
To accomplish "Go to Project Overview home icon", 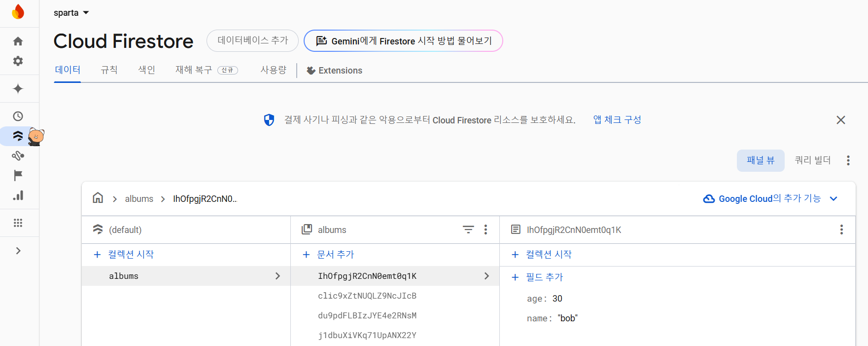I will (x=18, y=41).
